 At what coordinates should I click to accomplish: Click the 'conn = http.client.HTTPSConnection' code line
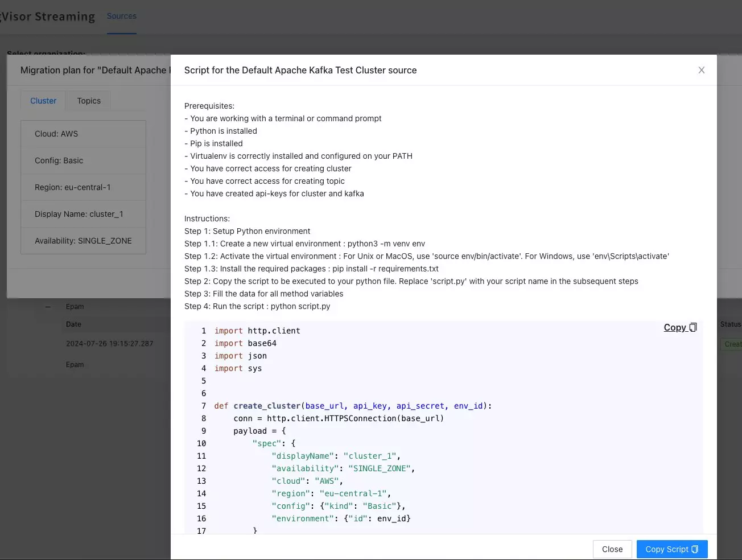tap(339, 418)
